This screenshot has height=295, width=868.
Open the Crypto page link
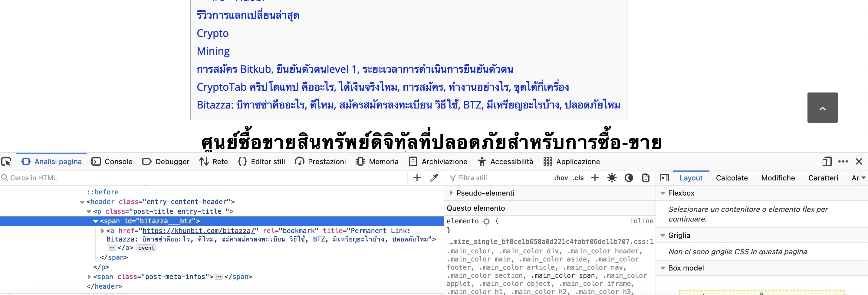pos(213,33)
